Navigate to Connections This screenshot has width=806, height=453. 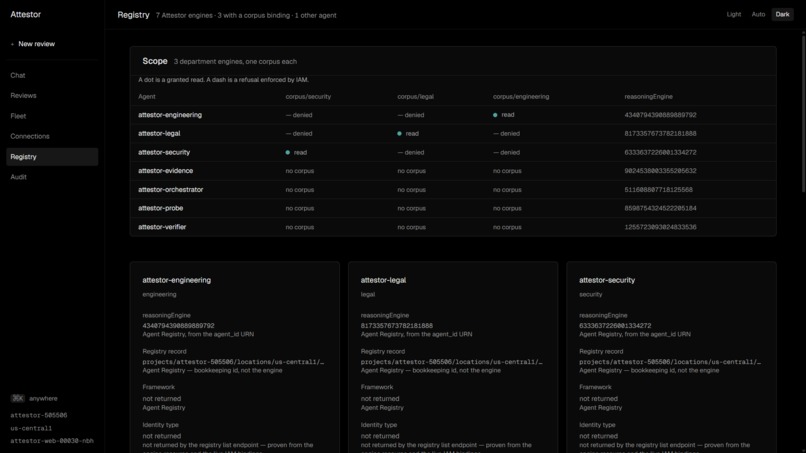pyautogui.click(x=30, y=136)
